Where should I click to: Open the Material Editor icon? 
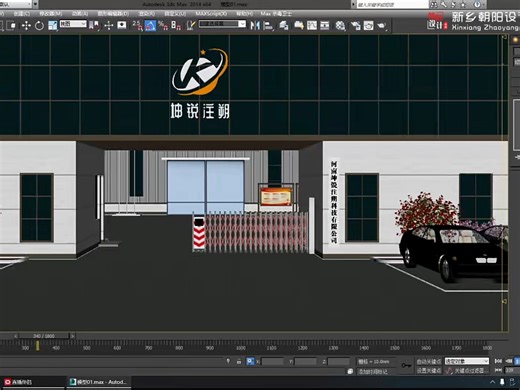pos(340,26)
